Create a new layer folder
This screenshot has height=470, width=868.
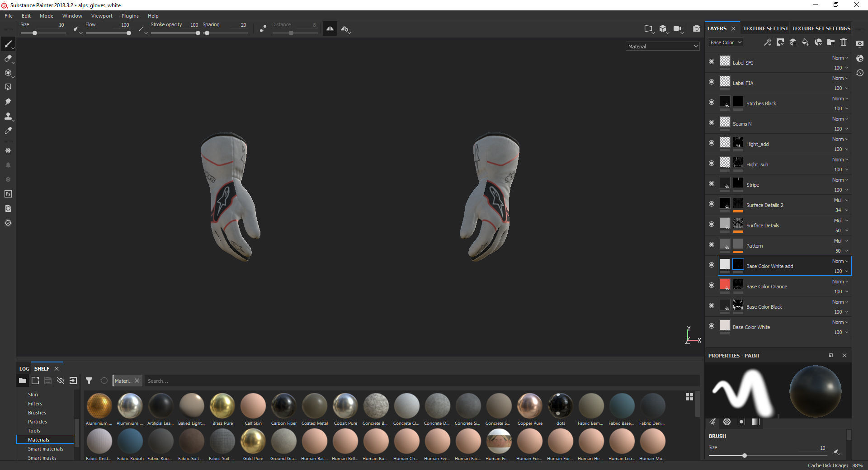tap(831, 42)
